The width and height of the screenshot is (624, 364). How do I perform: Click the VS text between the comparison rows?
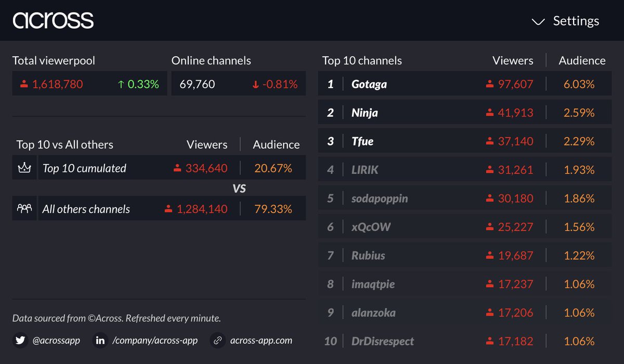click(239, 189)
